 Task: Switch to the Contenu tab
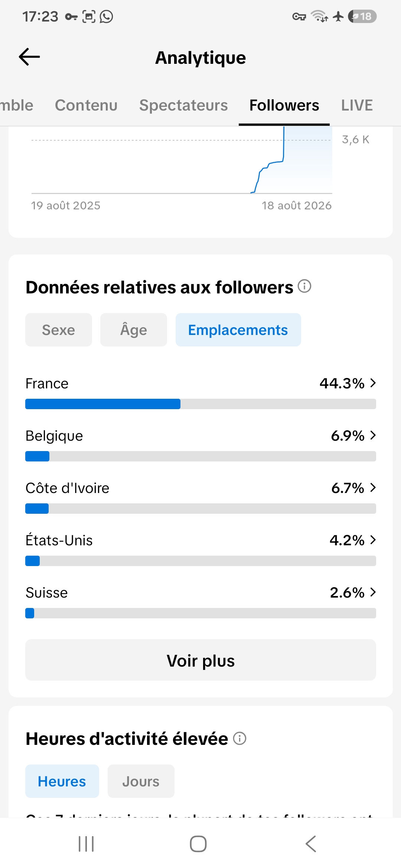(x=86, y=105)
